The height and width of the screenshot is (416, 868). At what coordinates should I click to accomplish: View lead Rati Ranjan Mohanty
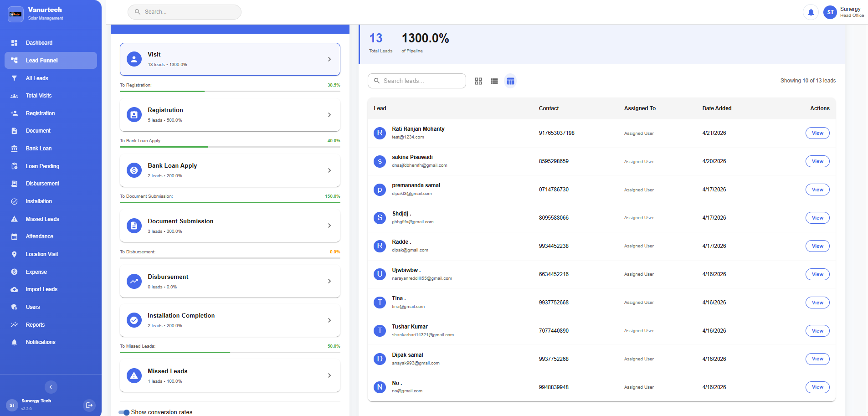click(x=817, y=133)
